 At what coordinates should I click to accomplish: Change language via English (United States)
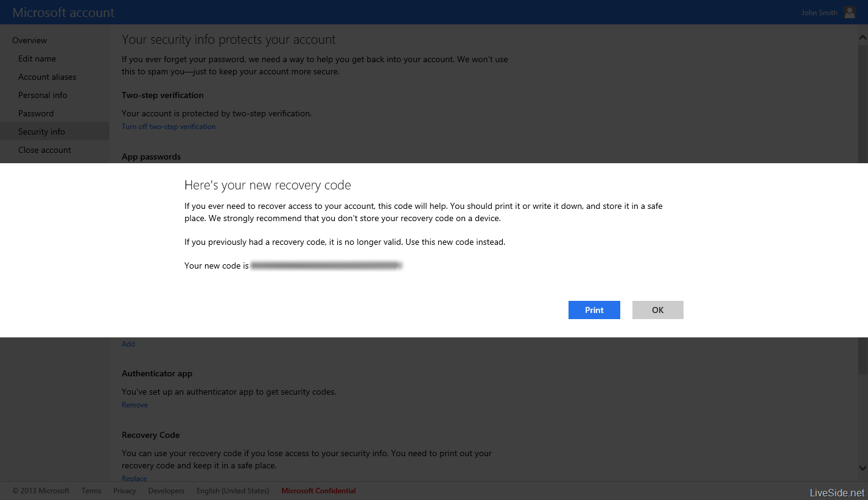[x=233, y=491]
